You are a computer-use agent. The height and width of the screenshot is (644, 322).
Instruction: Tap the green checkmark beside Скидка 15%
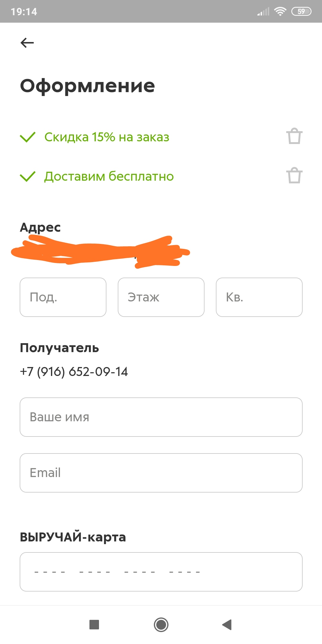pyautogui.click(x=27, y=137)
